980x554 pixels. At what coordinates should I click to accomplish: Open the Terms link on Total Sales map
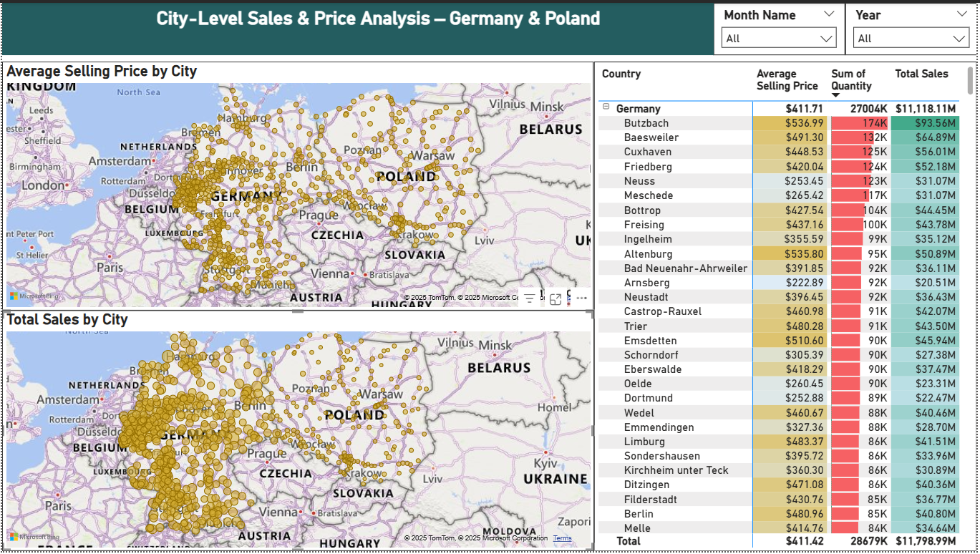(x=562, y=538)
